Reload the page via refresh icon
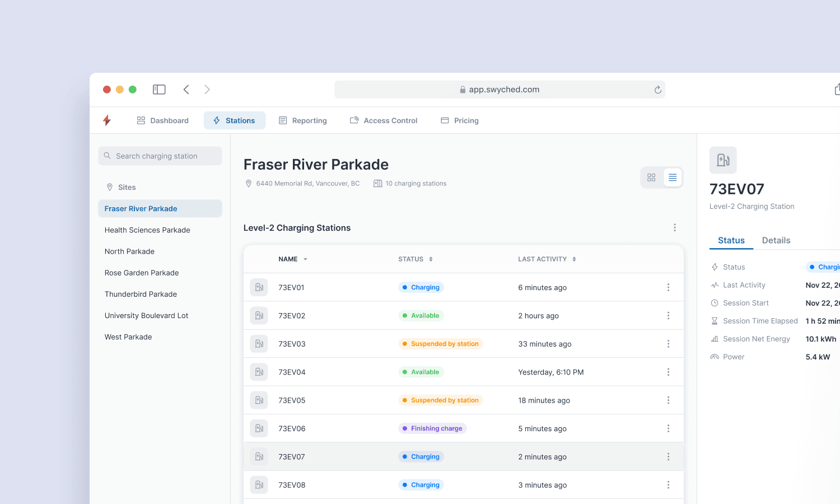This screenshot has width=840, height=504. coord(658,90)
